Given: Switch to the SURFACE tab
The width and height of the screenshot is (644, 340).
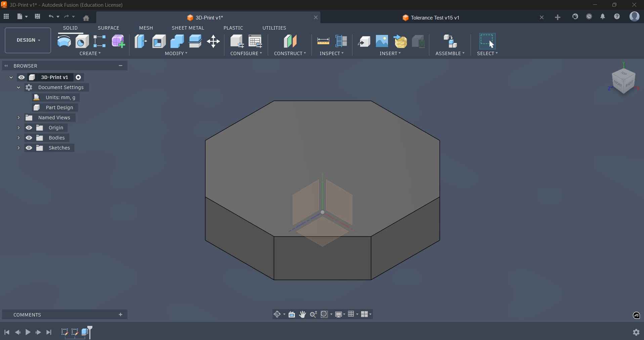Looking at the screenshot, I should click(109, 28).
